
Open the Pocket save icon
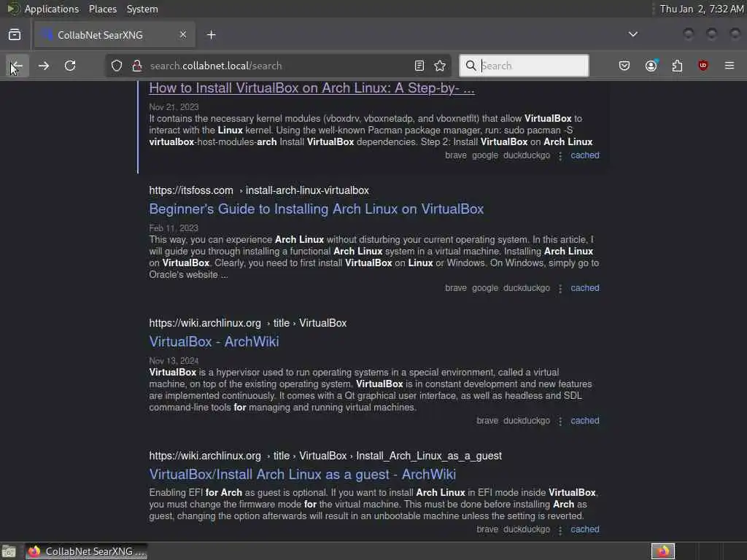click(624, 66)
